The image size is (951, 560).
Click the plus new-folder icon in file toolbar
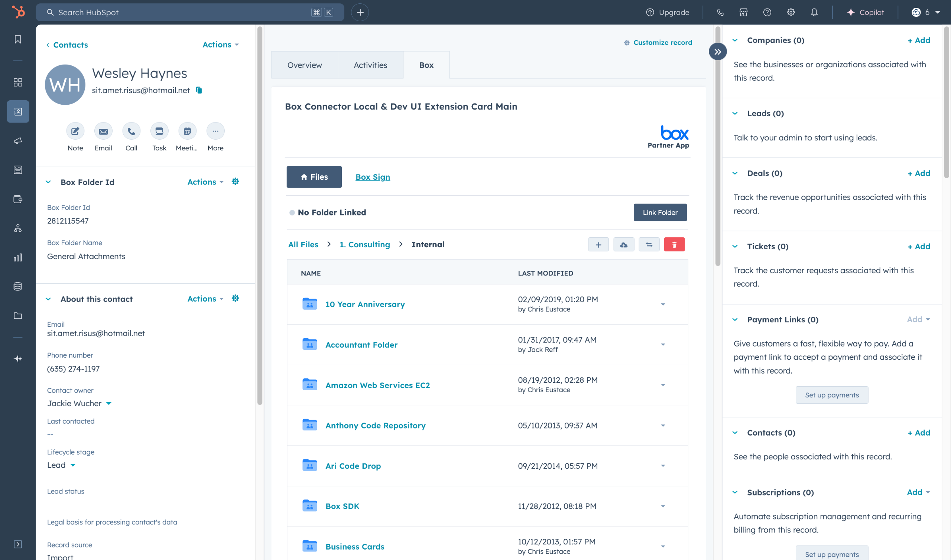(598, 244)
